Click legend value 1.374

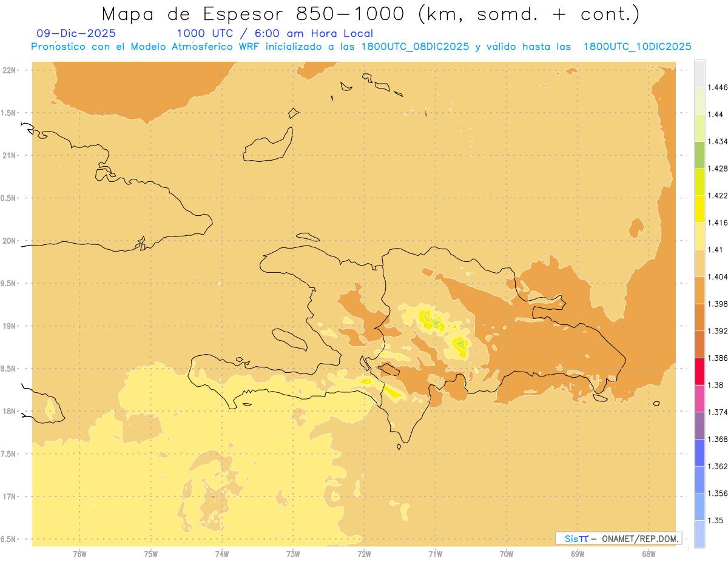click(717, 412)
